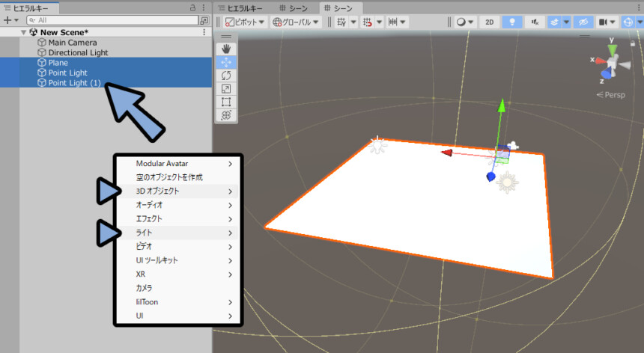Toggle hidden objects visibility eye button
644x353 pixels.
click(x=583, y=22)
